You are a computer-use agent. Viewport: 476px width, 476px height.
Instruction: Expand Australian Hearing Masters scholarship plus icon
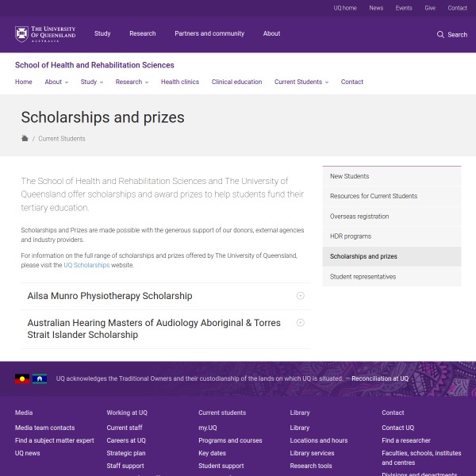(300, 323)
